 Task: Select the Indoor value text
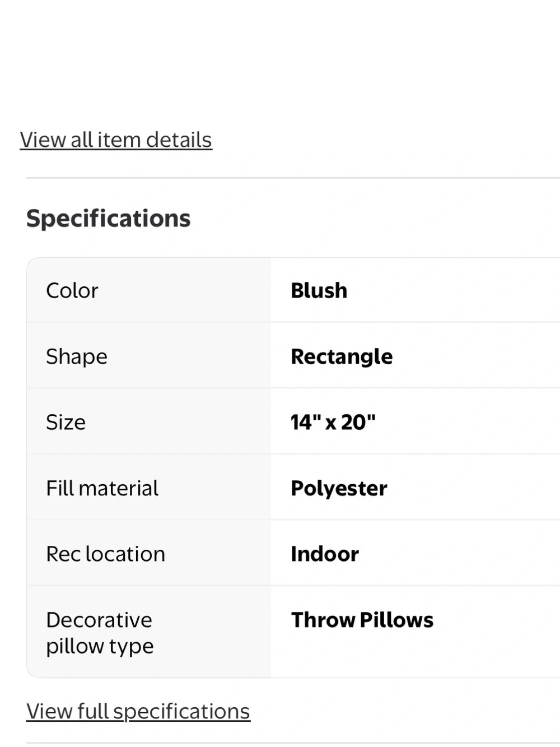coord(325,554)
